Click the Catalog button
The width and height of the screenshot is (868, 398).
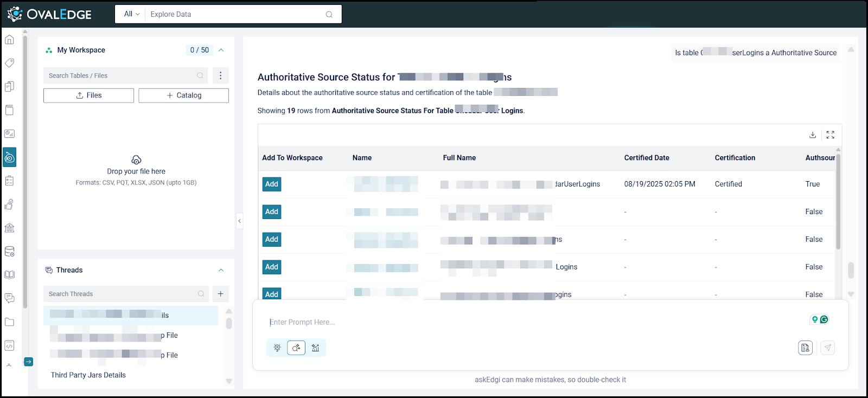point(183,95)
